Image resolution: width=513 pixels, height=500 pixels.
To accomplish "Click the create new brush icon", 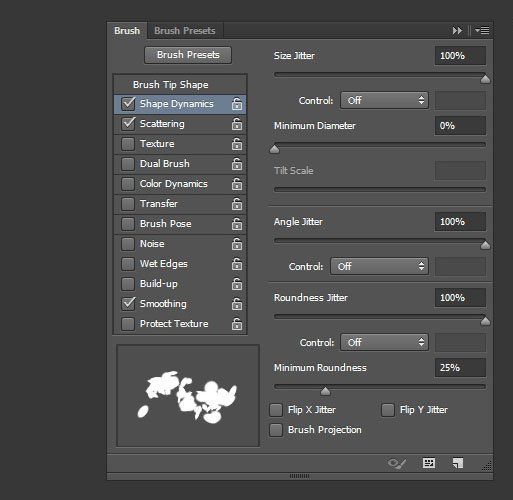I will [458, 463].
